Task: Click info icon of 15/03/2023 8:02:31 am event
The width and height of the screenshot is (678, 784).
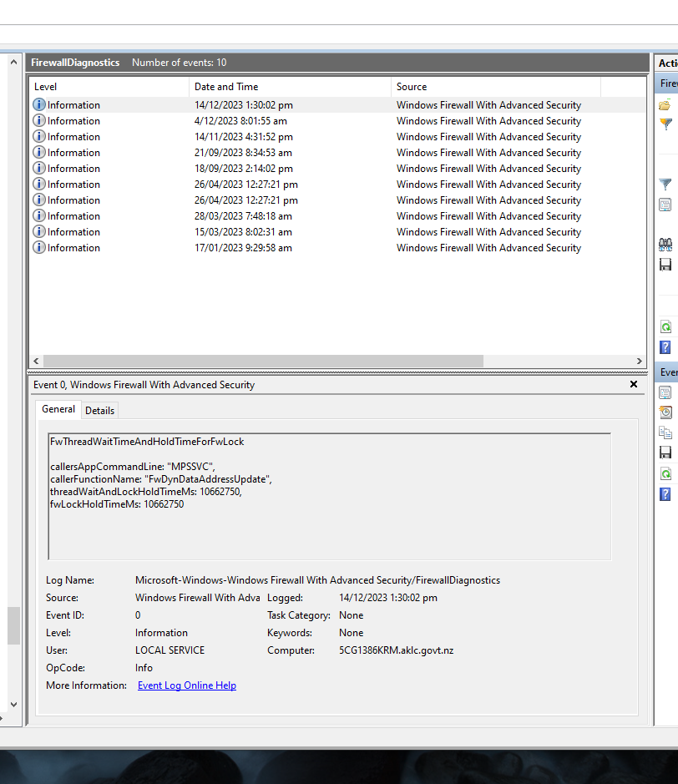Action: [x=39, y=231]
